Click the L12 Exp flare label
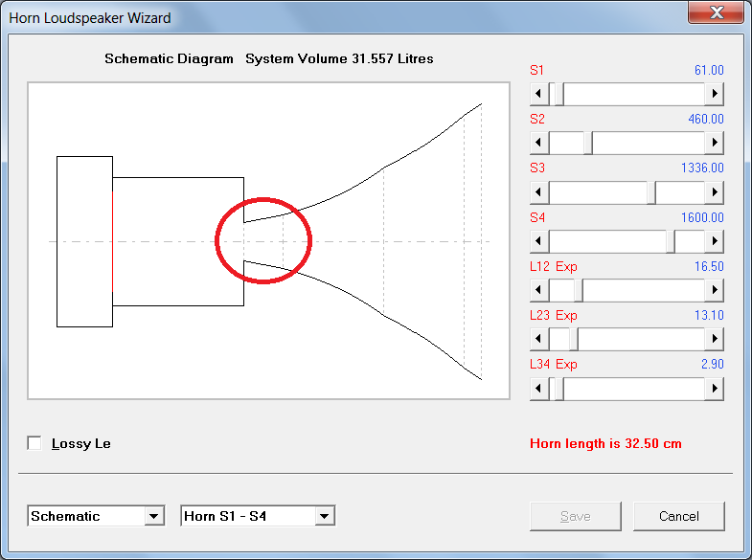This screenshot has width=752, height=560. (554, 267)
